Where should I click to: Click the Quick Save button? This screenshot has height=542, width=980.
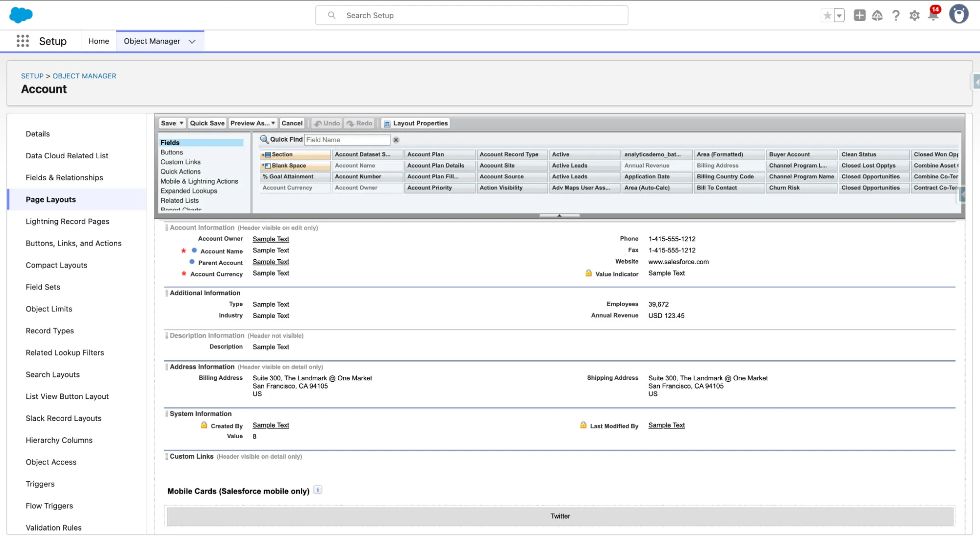point(207,123)
